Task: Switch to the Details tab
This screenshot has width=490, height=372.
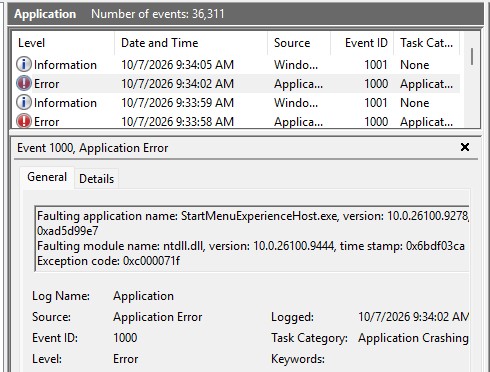Action: [x=96, y=179]
